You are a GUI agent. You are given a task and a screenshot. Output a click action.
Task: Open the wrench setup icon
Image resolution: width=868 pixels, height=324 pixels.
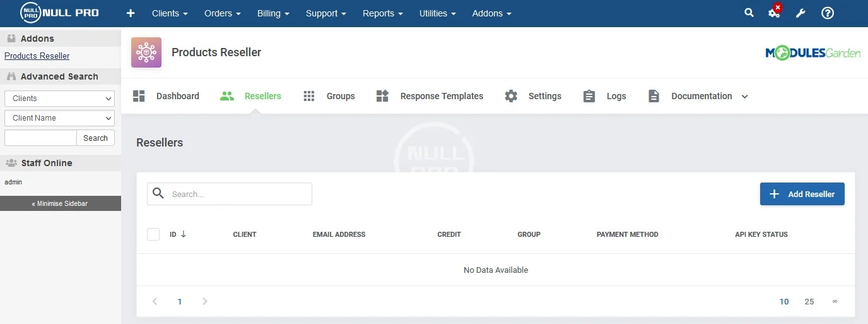801,13
